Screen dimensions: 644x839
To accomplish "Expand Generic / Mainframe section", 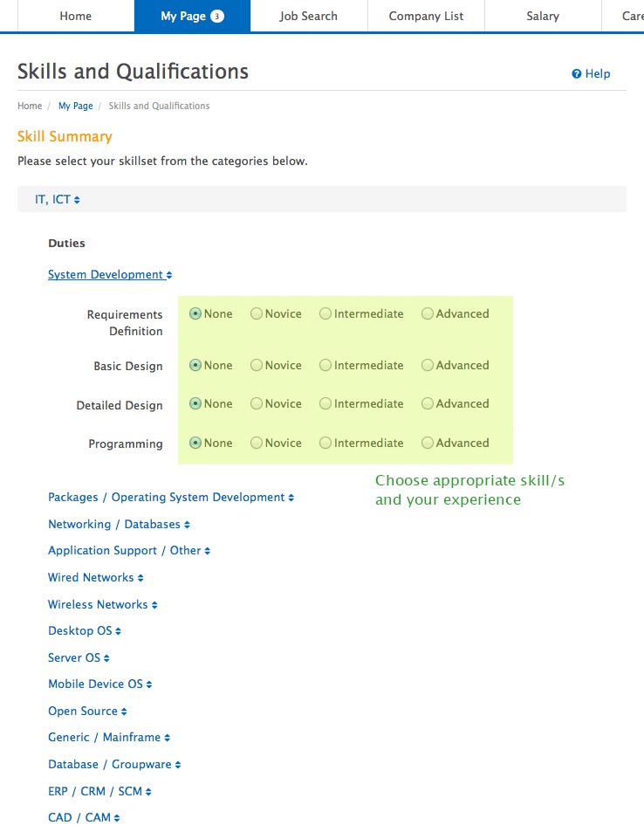I will tap(109, 738).
